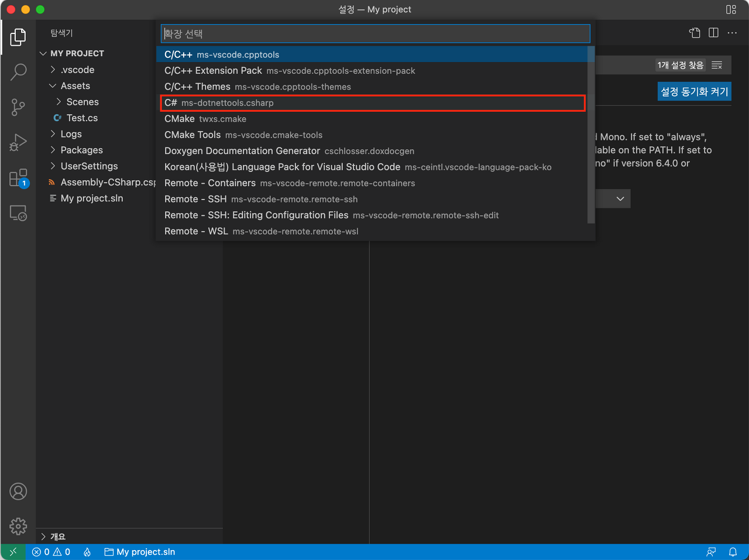Open Assembly-CSharp.csproj file

pos(108,182)
